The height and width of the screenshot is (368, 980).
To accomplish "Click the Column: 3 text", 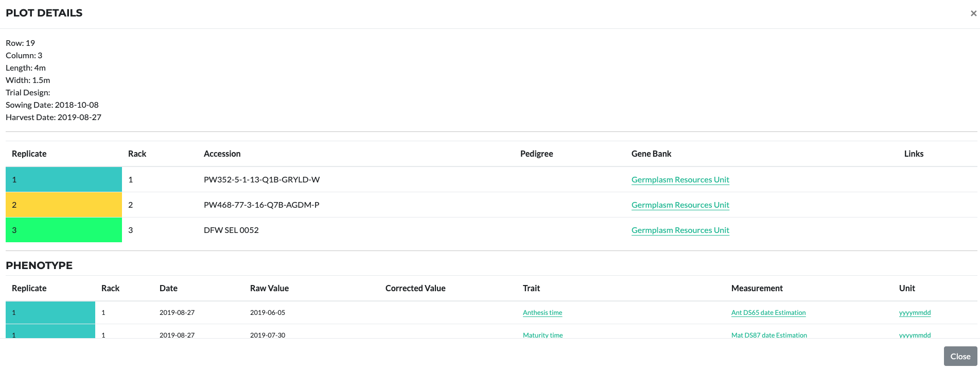I will pyautogui.click(x=24, y=55).
